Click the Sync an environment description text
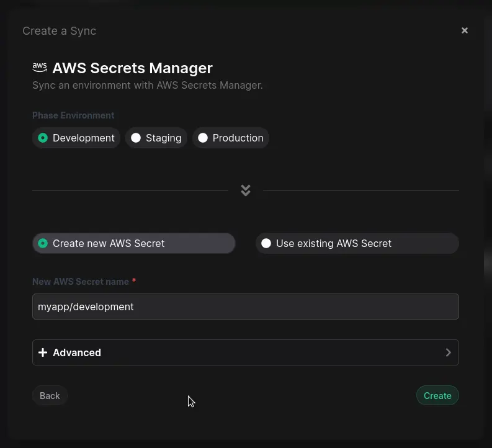 click(x=148, y=85)
